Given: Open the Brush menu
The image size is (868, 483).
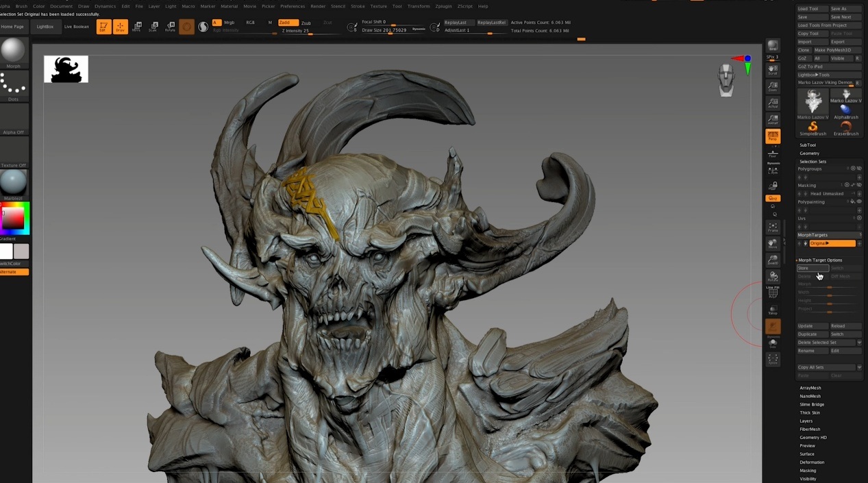Looking at the screenshot, I should [21, 6].
